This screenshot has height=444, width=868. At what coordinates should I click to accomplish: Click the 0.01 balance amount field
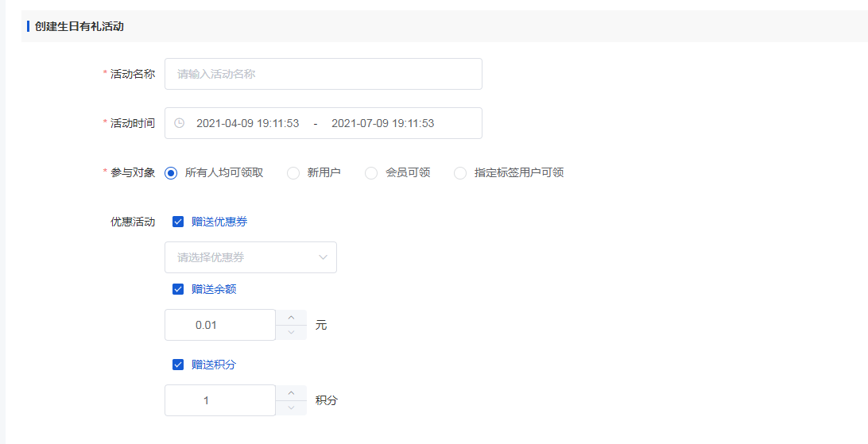tap(220, 325)
